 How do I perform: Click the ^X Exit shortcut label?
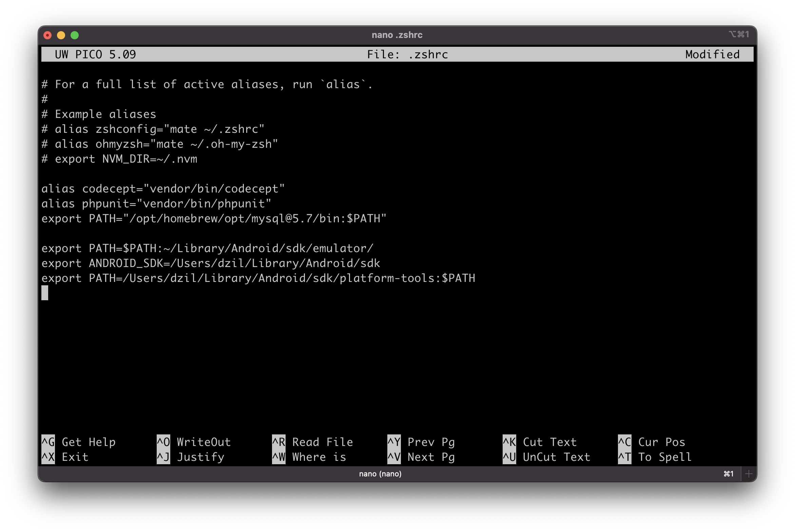pos(65,457)
